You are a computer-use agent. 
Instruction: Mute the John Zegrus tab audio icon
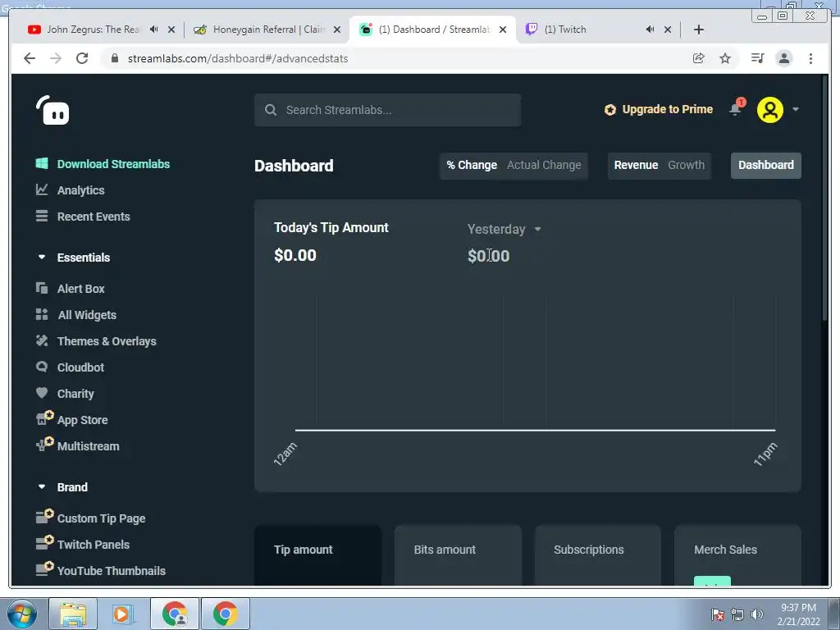[153, 30]
